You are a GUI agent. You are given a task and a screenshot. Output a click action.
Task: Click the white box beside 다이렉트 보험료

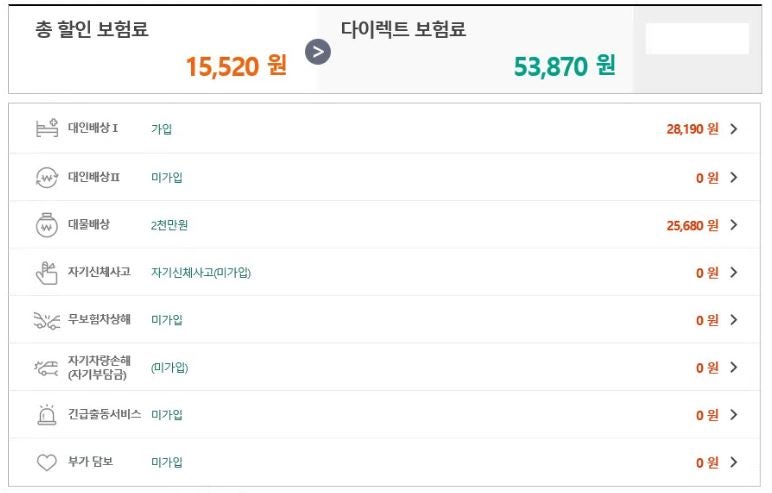(x=697, y=38)
